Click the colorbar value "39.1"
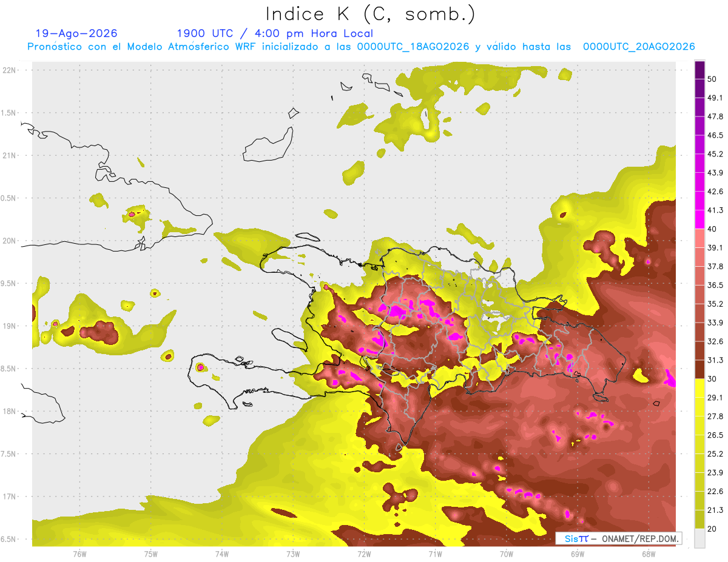Image resolution: width=728 pixels, height=562 pixels. (715, 248)
